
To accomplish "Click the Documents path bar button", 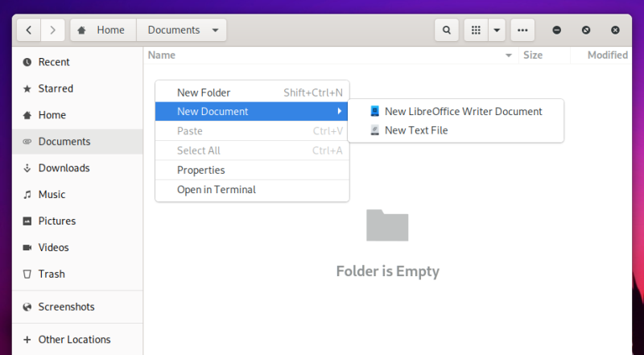I will pyautogui.click(x=181, y=30).
